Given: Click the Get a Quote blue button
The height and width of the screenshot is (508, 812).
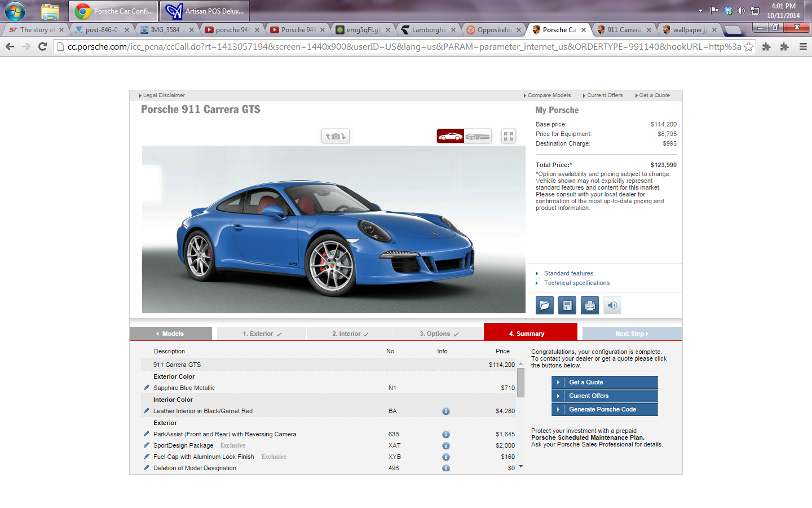Looking at the screenshot, I should pyautogui.click(x=604, y=382).
